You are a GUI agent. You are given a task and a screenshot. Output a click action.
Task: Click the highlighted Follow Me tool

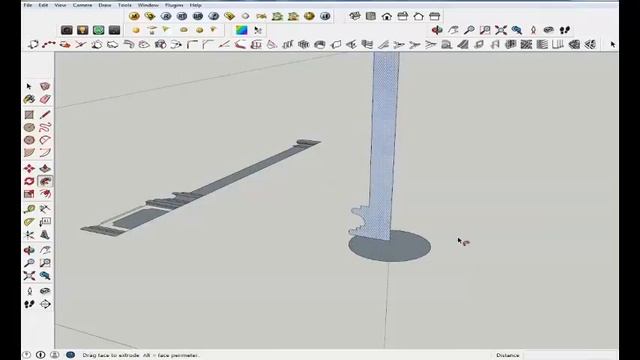click(x=45, y=181)
